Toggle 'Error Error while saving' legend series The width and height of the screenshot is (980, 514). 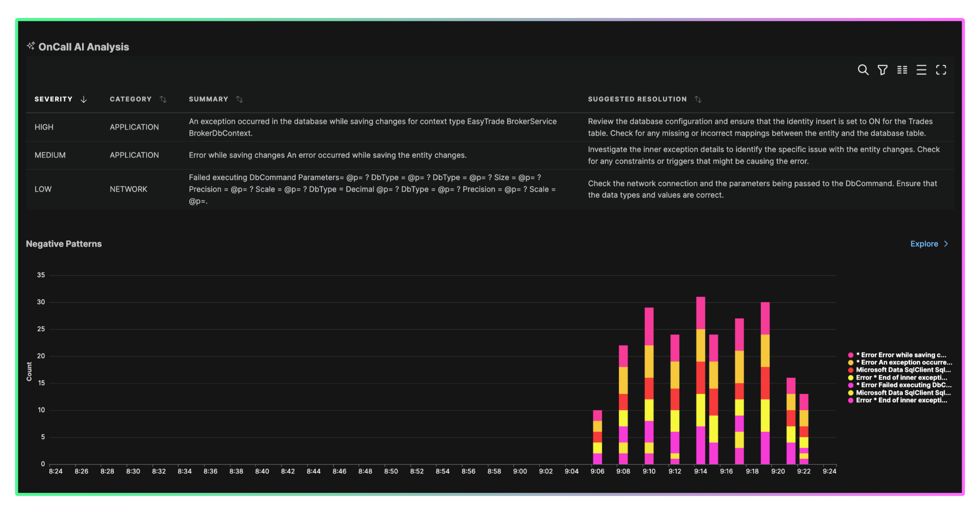click(901, 355)
